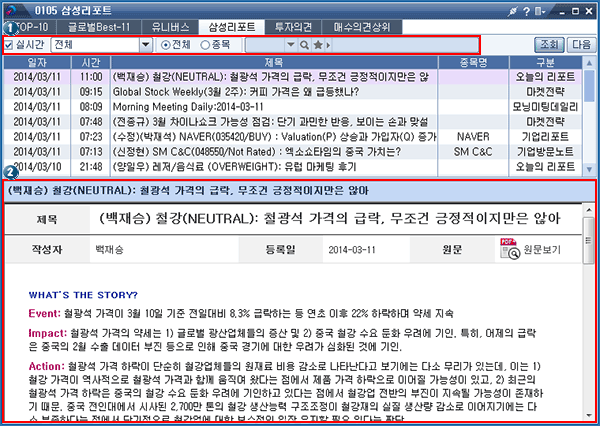Click the 조회 button
Image resolution: width=600 pixels, height=426 pixels.
coord(548,45)
